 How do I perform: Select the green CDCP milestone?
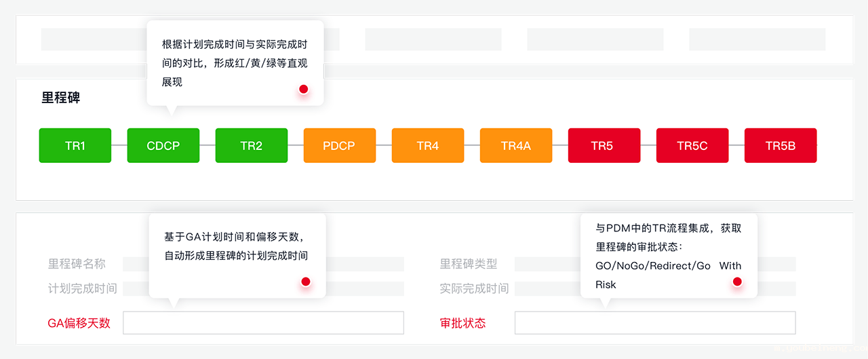(163, 145)
